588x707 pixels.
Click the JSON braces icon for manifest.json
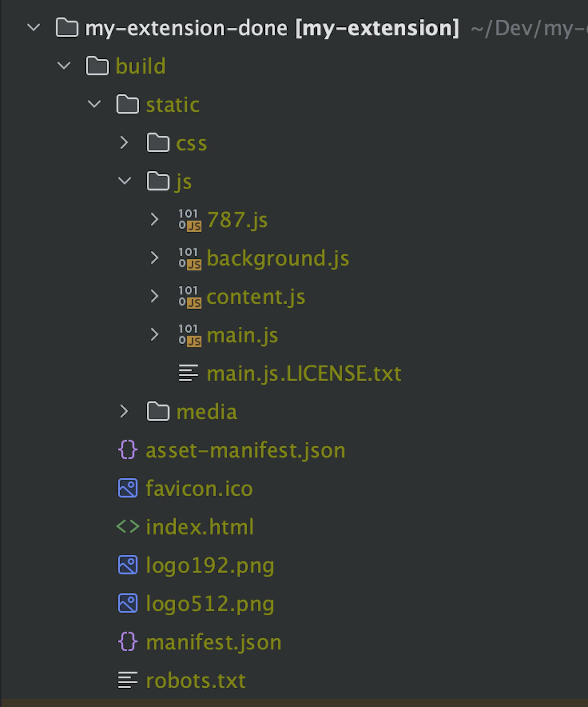(x=127, y=641)
